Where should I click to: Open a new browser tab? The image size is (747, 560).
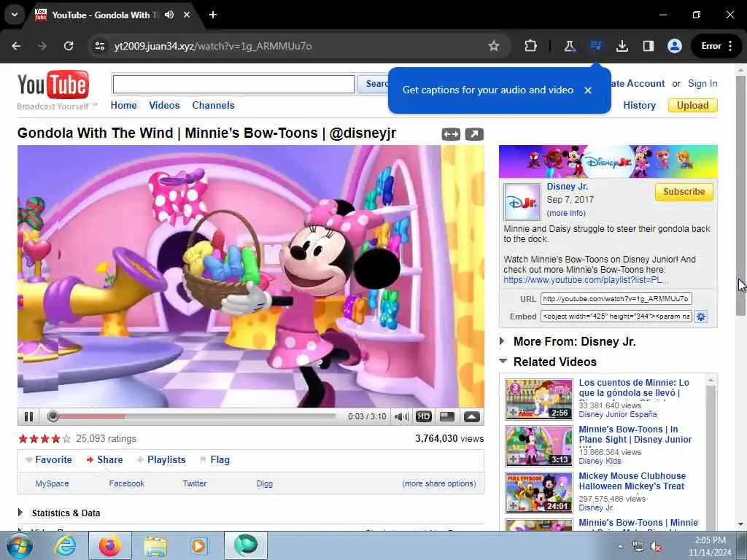tap(213, 15)
